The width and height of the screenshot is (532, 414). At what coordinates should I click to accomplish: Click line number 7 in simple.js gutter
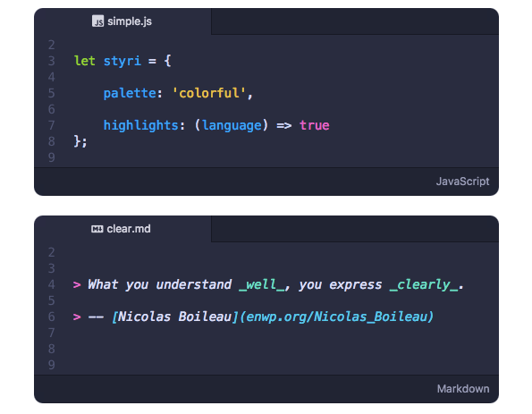tap(52, 125)
